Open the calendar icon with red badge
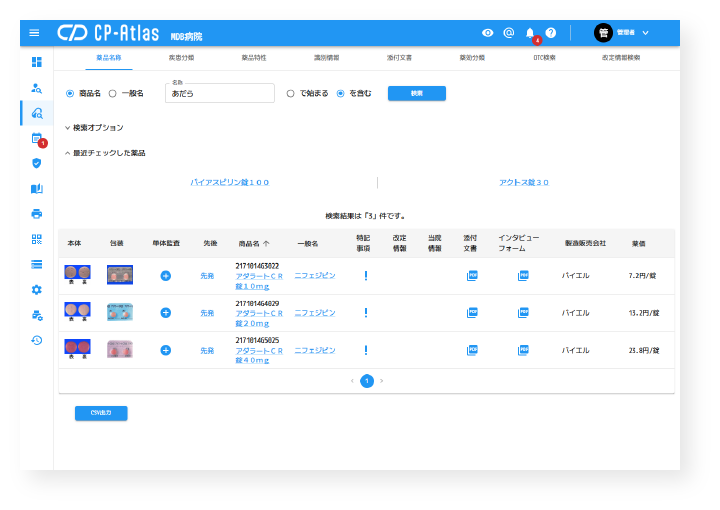This screenshot has height=510, width=720. tap(37, 138)
